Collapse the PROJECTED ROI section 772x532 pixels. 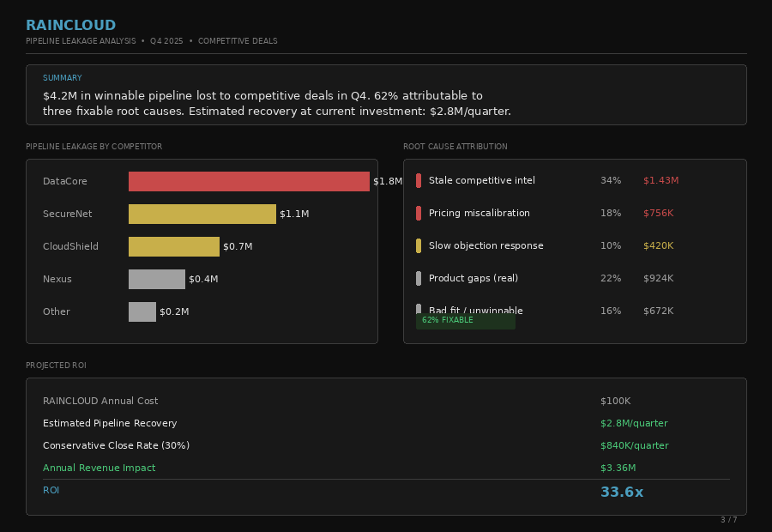point(56,365)
